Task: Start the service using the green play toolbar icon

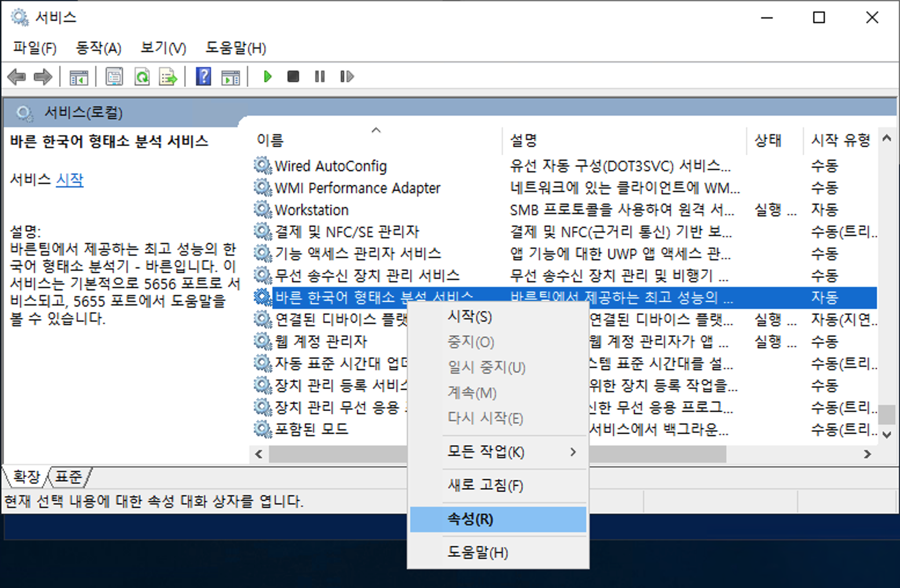Action: (267, 76)
